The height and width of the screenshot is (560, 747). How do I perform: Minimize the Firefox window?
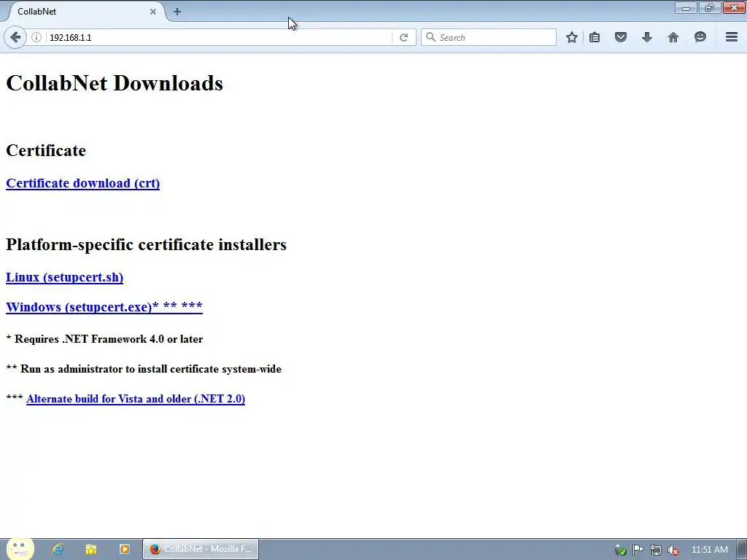tap(686, 7)
